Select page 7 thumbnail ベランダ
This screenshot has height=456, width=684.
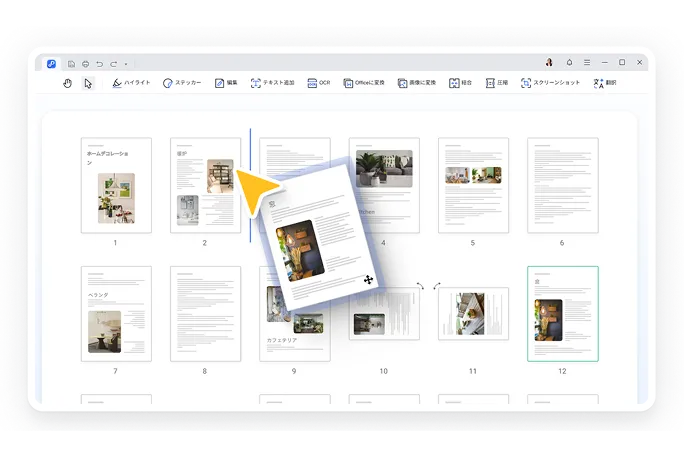click(x=116, y=314)
